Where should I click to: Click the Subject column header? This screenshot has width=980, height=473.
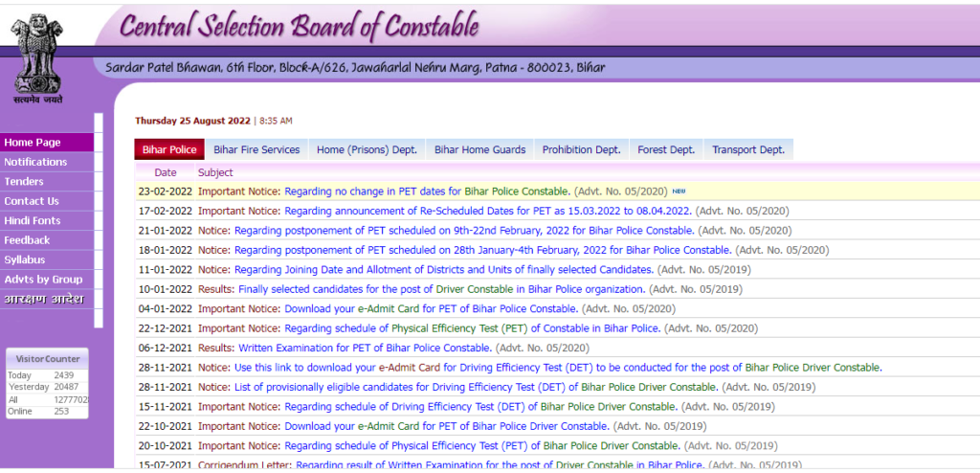[215, 172]
